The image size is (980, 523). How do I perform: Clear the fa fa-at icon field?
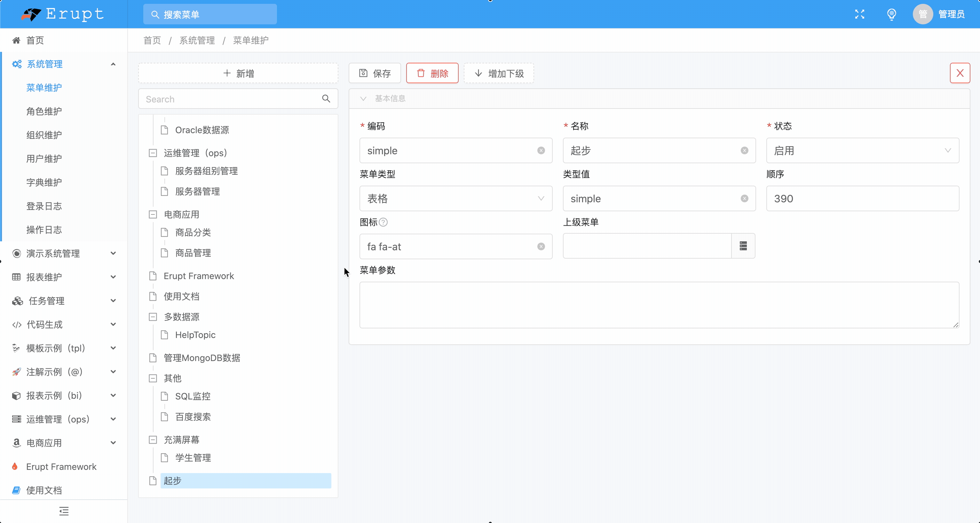(x=541, y=246)
